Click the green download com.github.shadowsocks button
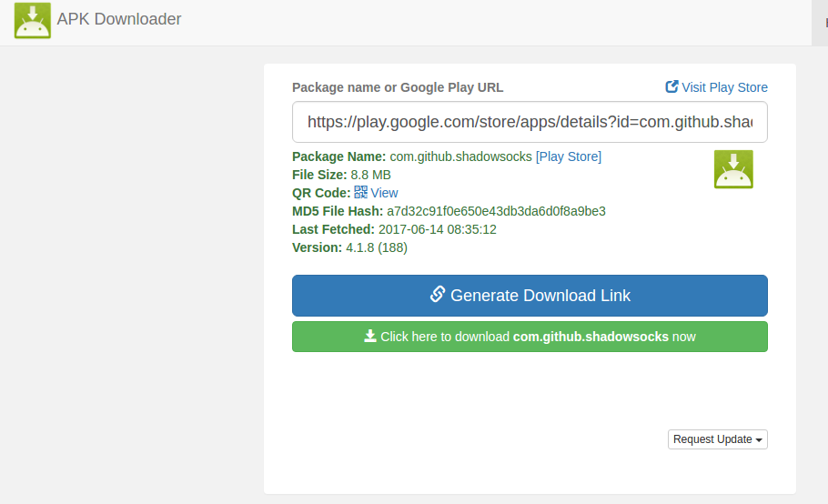 click(530, 337)
